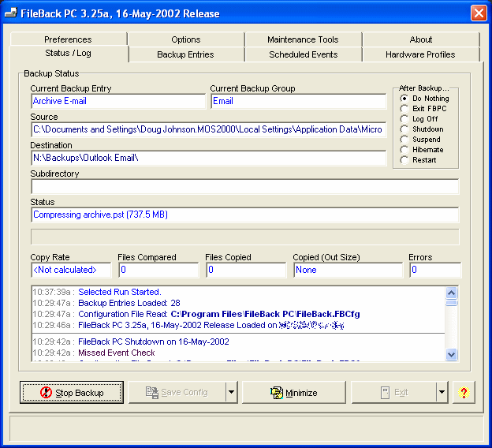Click the Copied (Out Size) field
The height and width of the screenshot is (448, 492).
click(348, 270)
